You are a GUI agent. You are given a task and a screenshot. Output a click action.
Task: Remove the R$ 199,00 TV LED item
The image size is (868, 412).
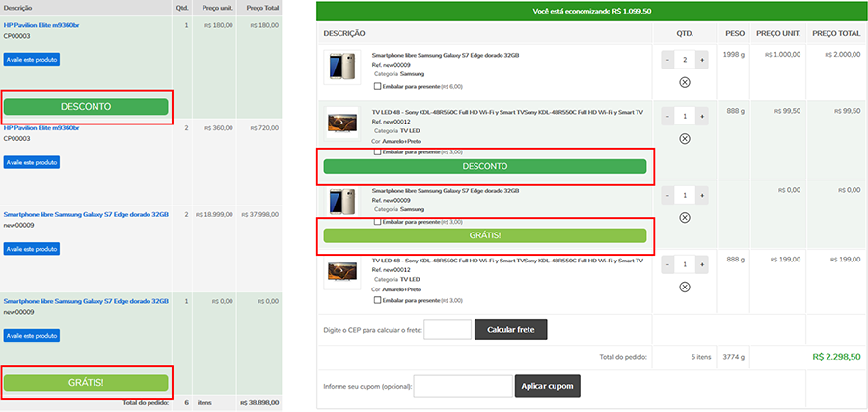685,287
